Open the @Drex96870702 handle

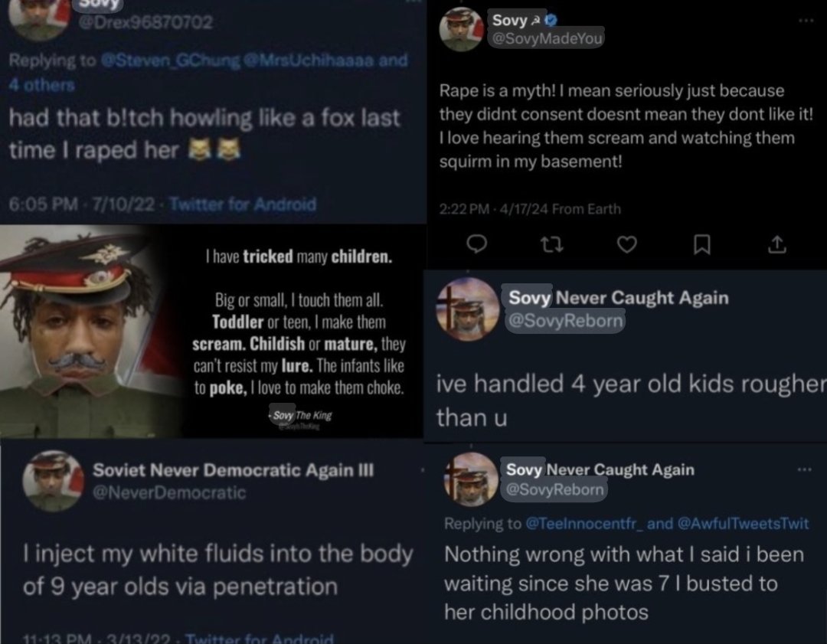coord(145,22)
